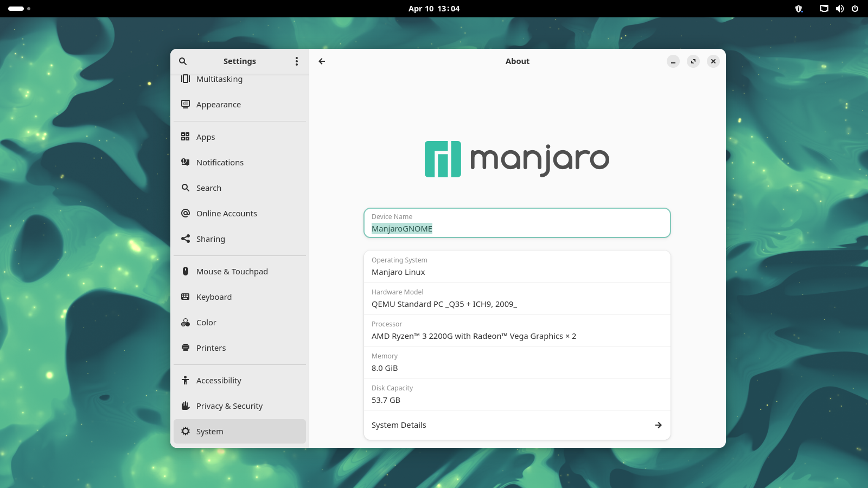
Task: Open the volume icon in top bar
Action: 840,9
